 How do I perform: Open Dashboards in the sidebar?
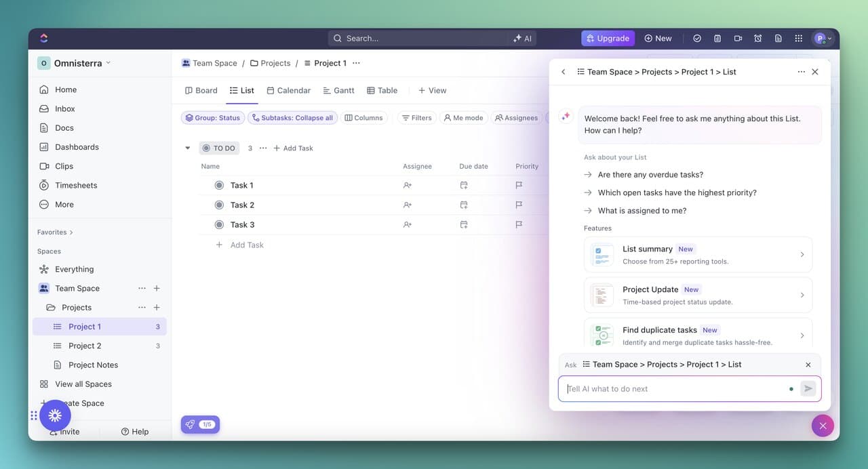pos(100,147)
